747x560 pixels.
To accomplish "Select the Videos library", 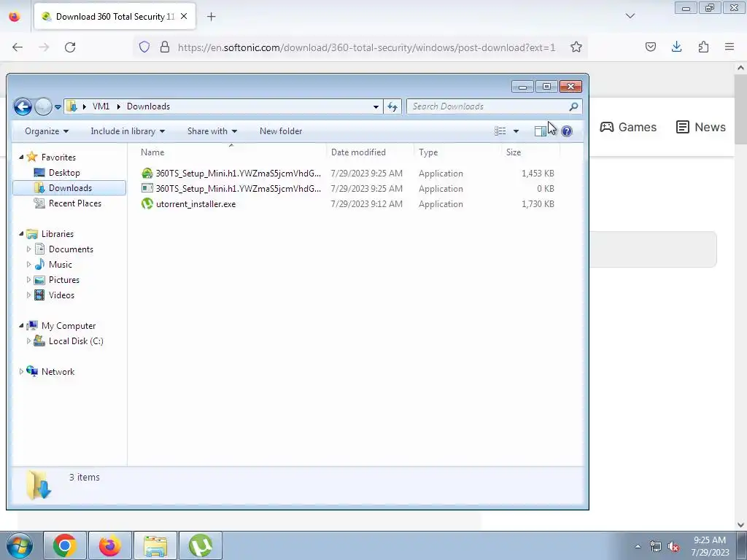I will point(61,295).
